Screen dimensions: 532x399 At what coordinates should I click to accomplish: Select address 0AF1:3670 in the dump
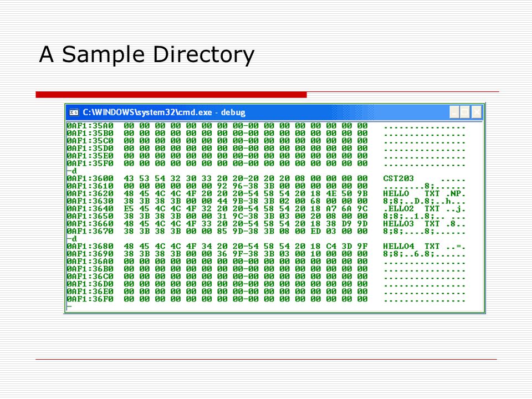(90, 231)
